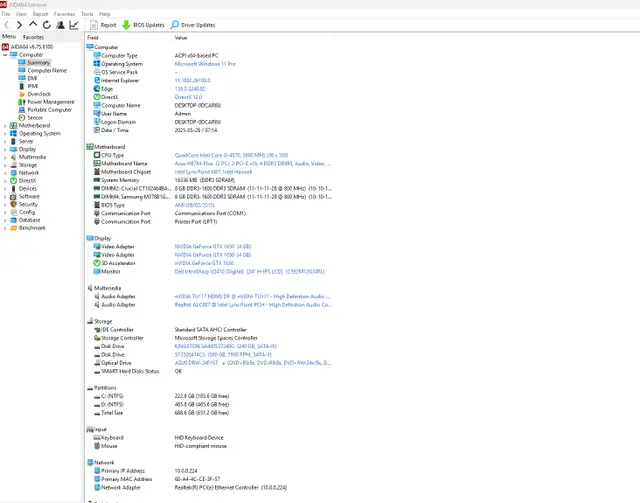Screen dimensions: 640x503
Task: Expand the Server tree node
Action: tap(5, 142)
